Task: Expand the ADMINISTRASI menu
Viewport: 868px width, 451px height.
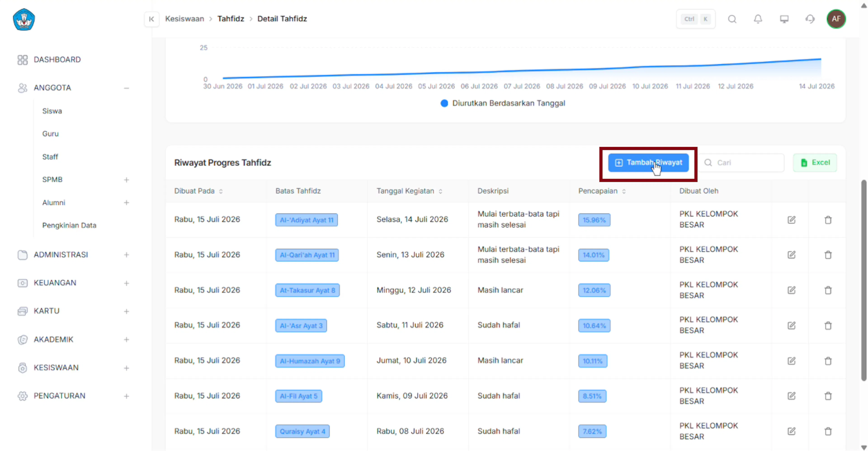Action: [126, 255]
